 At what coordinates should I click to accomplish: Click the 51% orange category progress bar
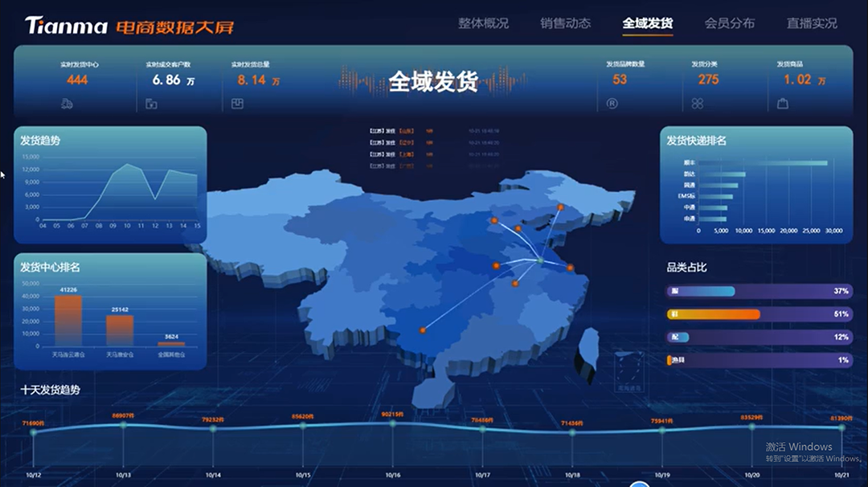click(x=714, y=314)
